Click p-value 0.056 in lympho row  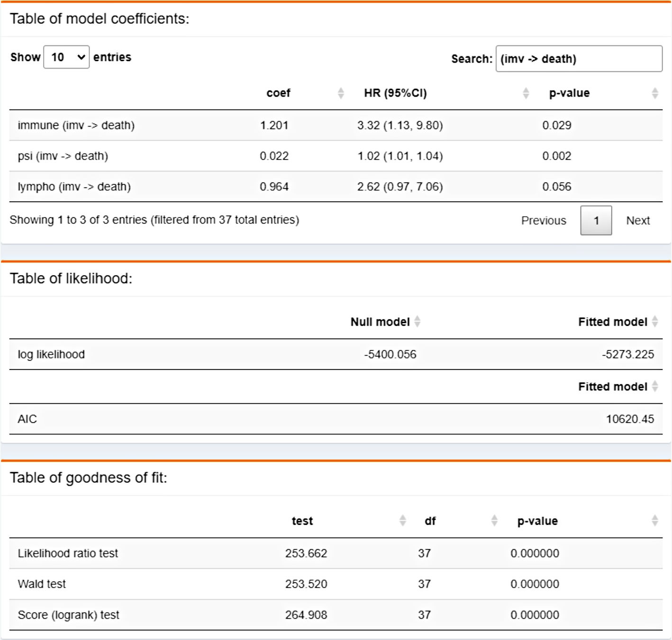557,187
